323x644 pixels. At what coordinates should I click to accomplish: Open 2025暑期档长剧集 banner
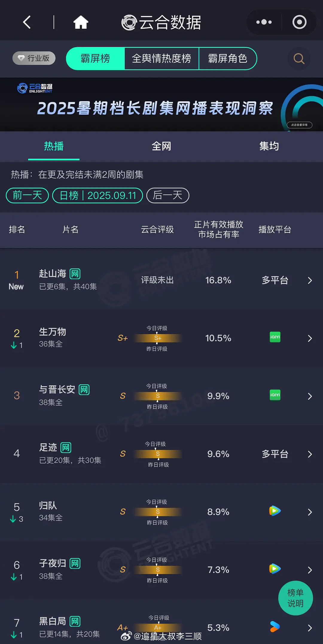161,104
